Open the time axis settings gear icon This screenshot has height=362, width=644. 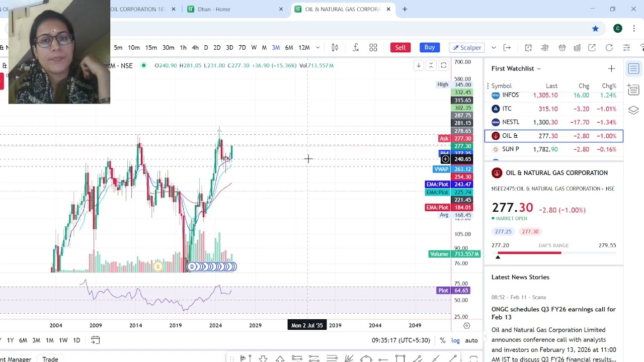click(x=466, y=325)
